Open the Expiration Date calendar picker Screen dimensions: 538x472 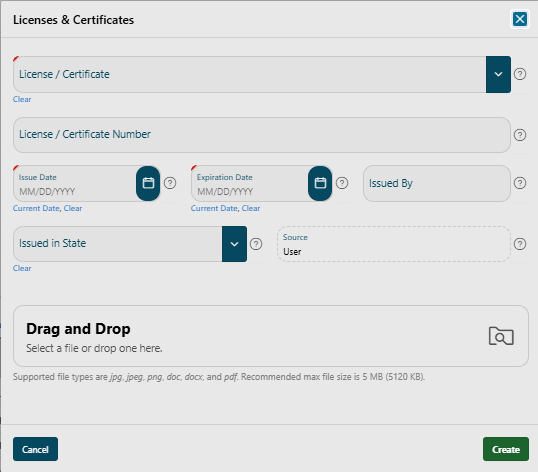click(320, 183)
